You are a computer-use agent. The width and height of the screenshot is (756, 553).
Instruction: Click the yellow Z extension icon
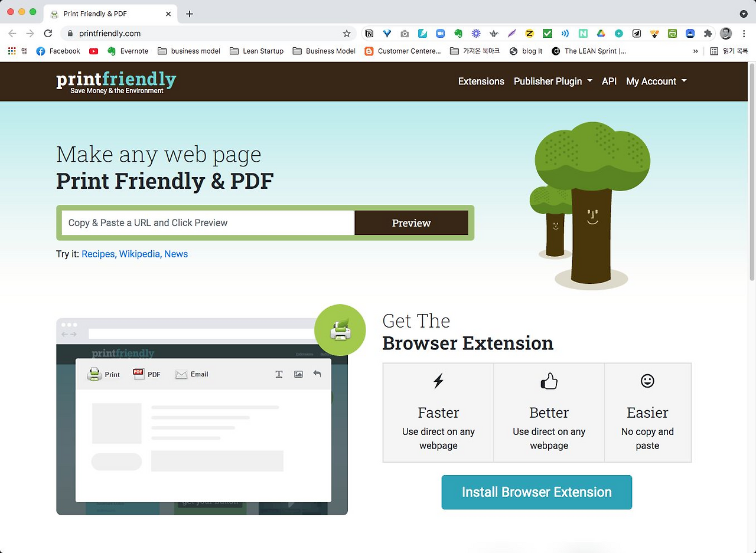click(529, 34)
